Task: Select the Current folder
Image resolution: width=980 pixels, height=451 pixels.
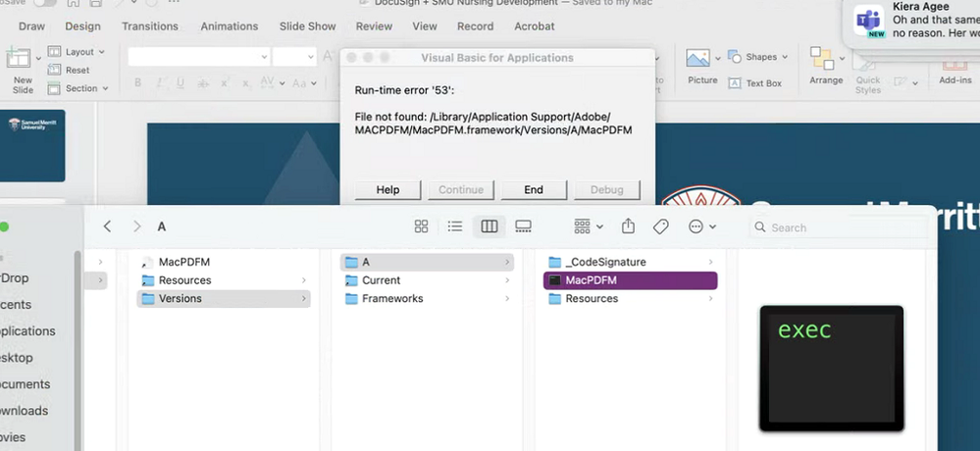Action: pyautogui.click(x=427, y=279)
